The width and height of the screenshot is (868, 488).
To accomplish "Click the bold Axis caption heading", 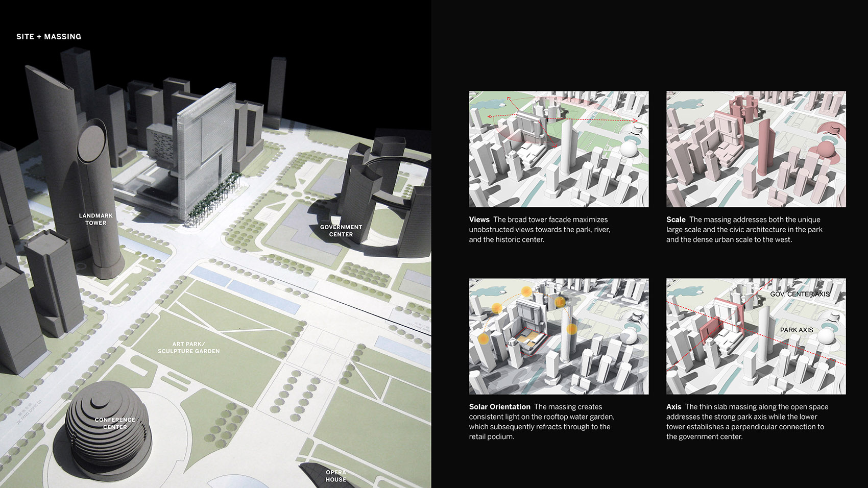I will click(x=673, y=407).
